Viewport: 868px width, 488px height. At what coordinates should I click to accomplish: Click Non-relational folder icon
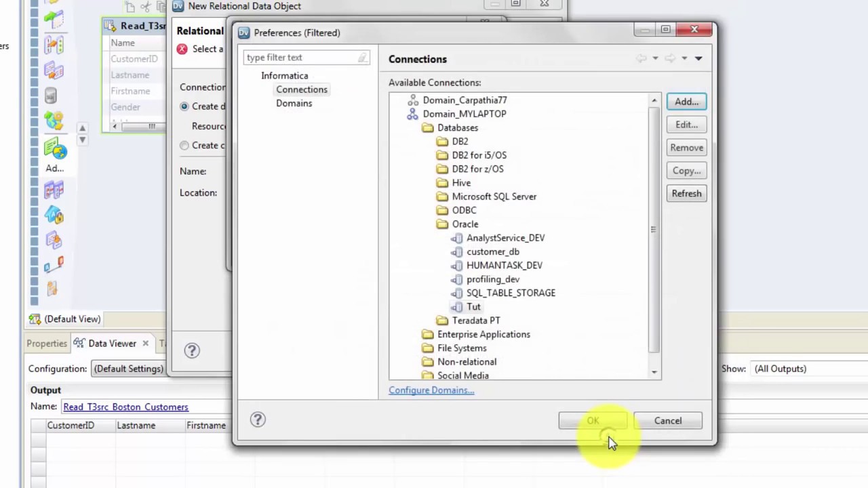pyautogui.click(x=427, y=362)
